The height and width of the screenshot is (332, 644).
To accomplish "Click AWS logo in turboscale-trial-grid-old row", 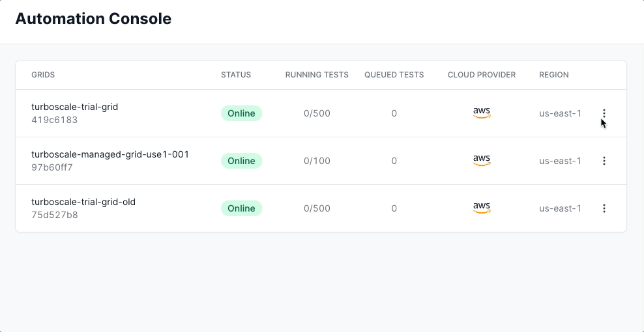I will pos(482,208).
